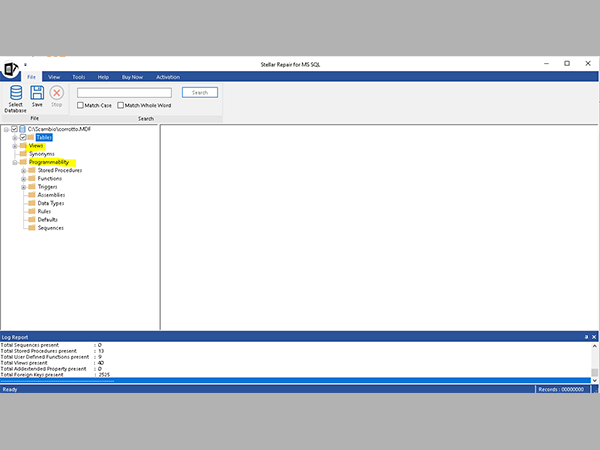Click the Programmability folder icon

(x=23, y=162)
